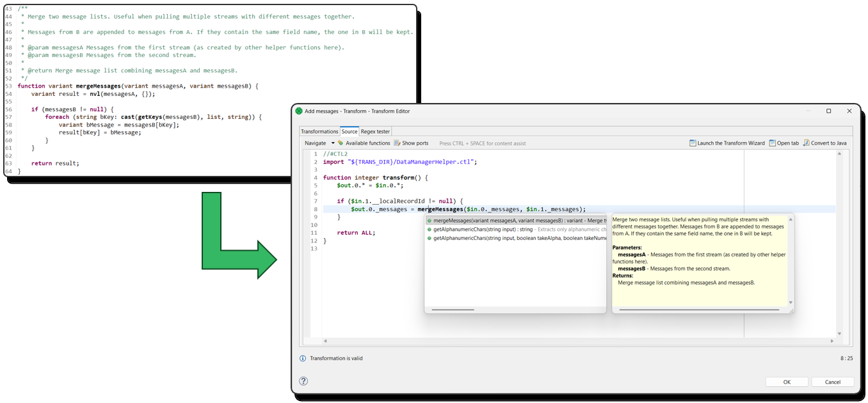The height and width of the screenshot is (403, 868).
Task: Click the import DataManagerHelper.ctl line in editor
Action: [400, 162]
